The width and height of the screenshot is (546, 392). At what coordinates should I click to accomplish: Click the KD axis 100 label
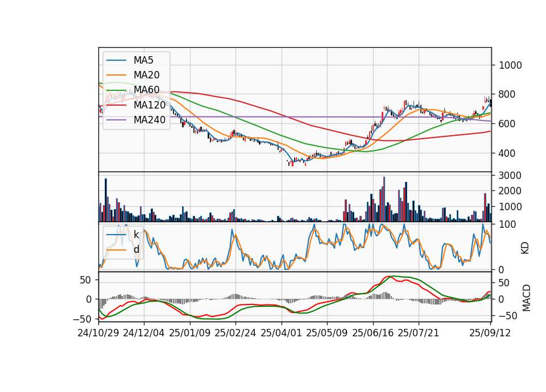point(507,224)
